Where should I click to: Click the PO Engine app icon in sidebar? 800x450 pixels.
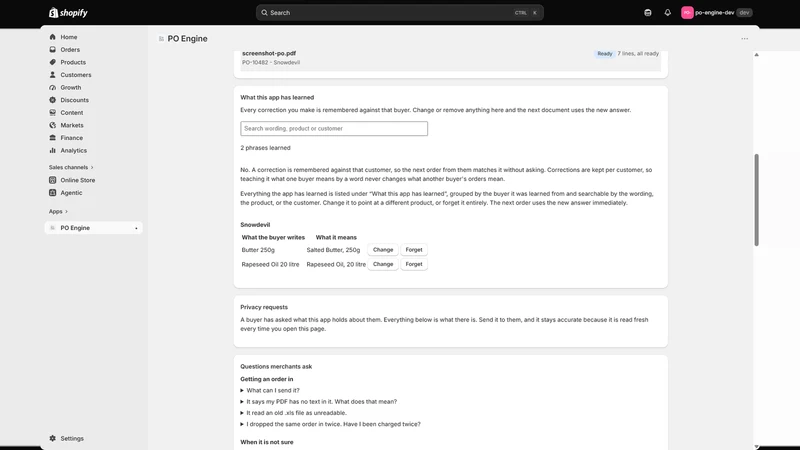pos(53,228)
